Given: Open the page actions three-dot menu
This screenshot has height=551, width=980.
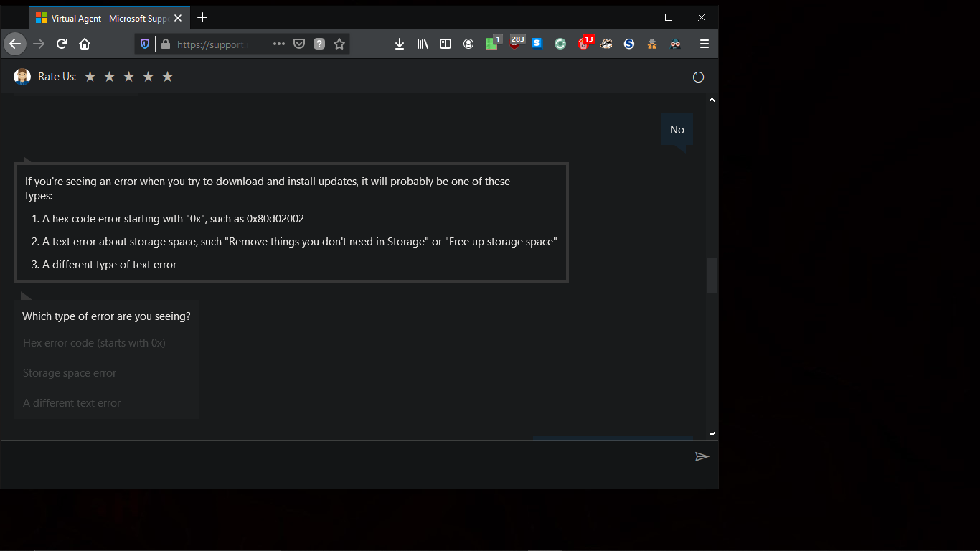Looking at the screenshot, I should [x=279, y=44].
